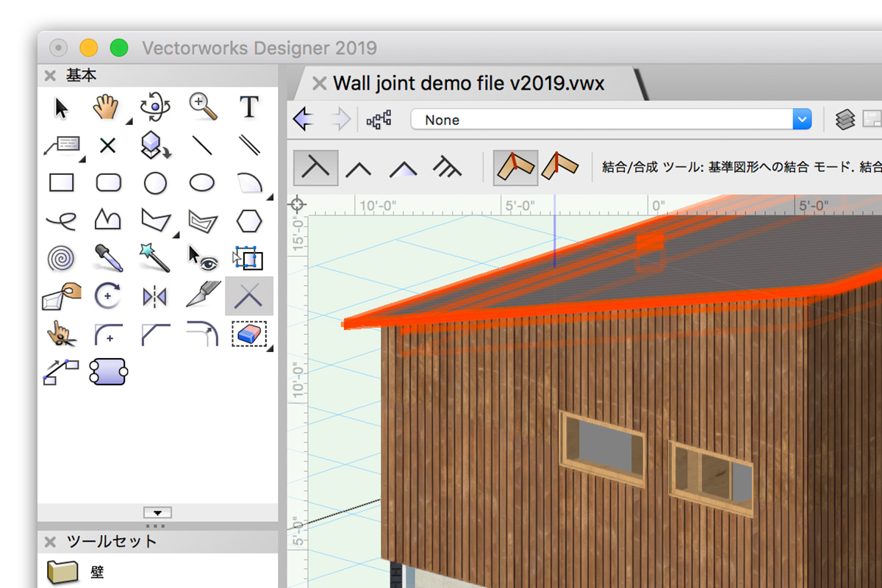Choose the Rectangle tool
Screen dimensions: 882x588
62,182
